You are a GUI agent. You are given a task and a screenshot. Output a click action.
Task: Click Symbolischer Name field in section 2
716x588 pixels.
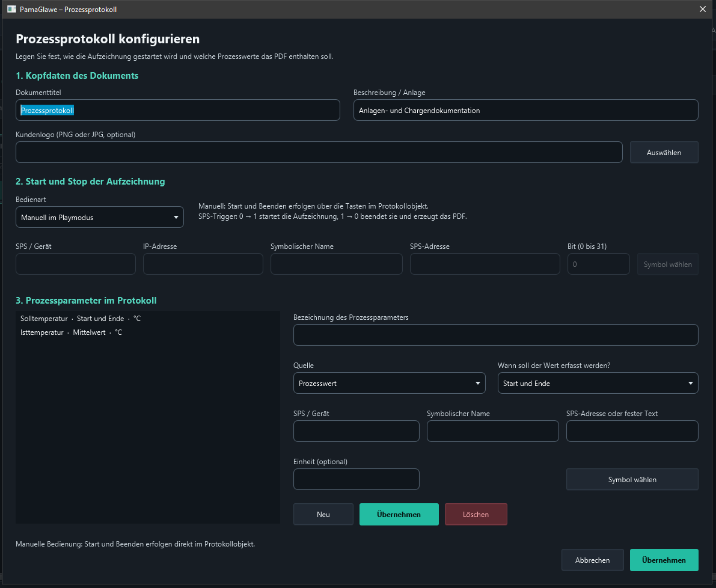337,264
